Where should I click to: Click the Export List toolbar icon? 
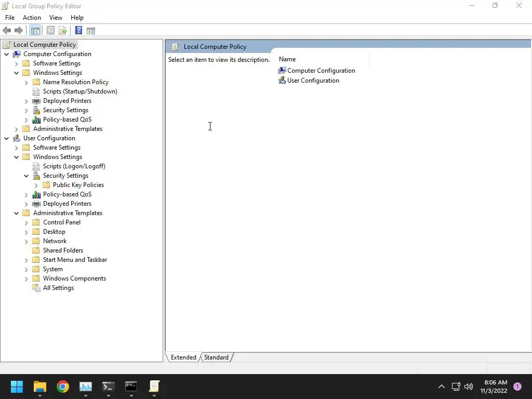[x=63, y=31]
